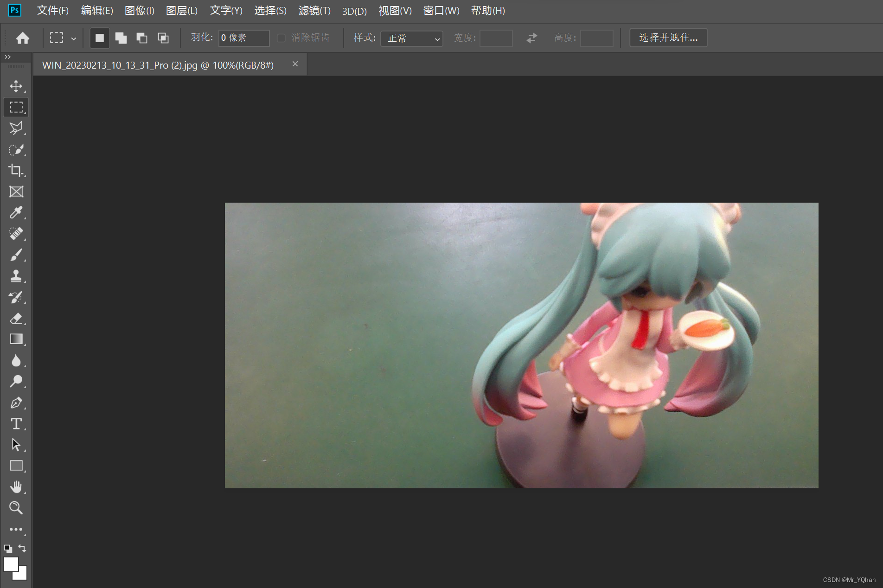Open the 选择(S) menu
The image size is (883, 588).
pyautogui.click(x=270, y=11)
